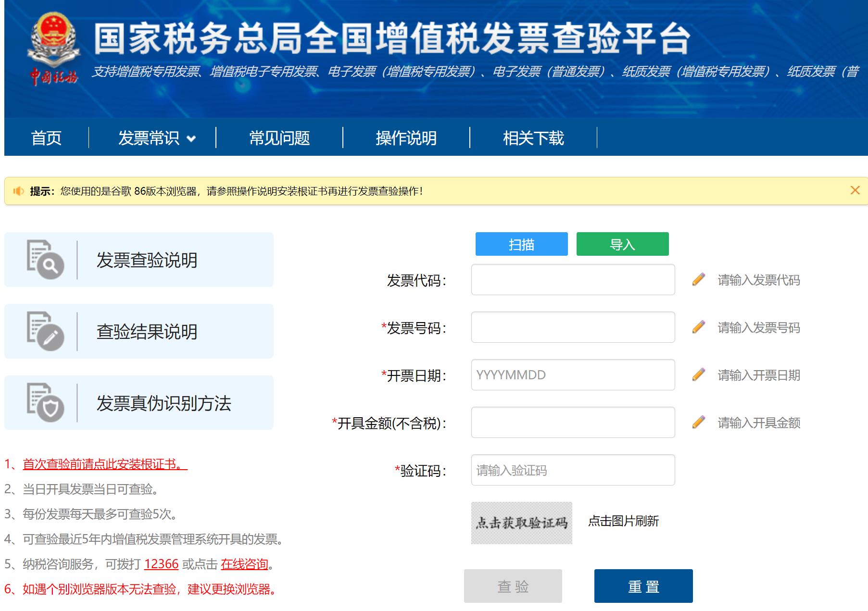
Task: Open the 操作说明 menu item
Action: point(406,138)
